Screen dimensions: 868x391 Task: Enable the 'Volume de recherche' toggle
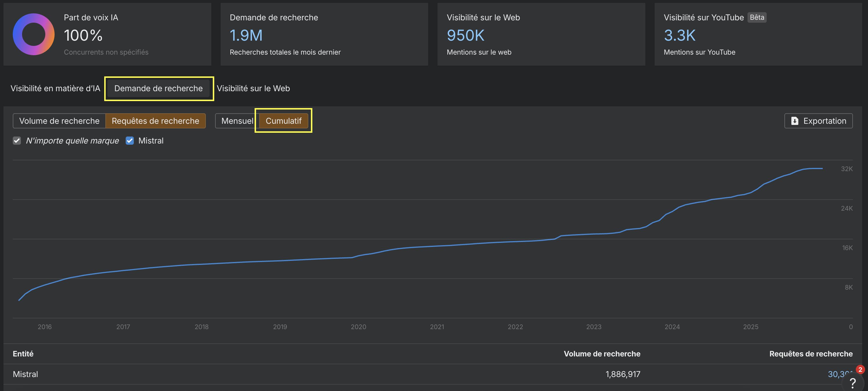coord(59,121)
